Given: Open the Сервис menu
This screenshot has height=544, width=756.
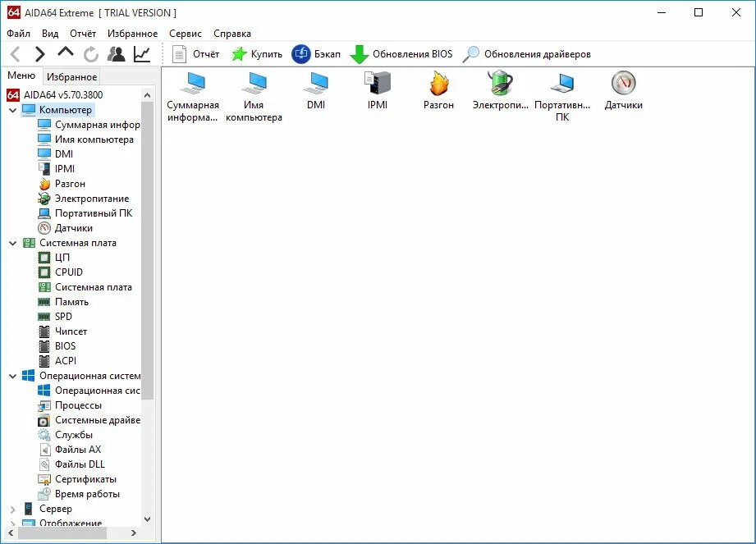Looking at the screenshot, I should click(x=186, y=34).
